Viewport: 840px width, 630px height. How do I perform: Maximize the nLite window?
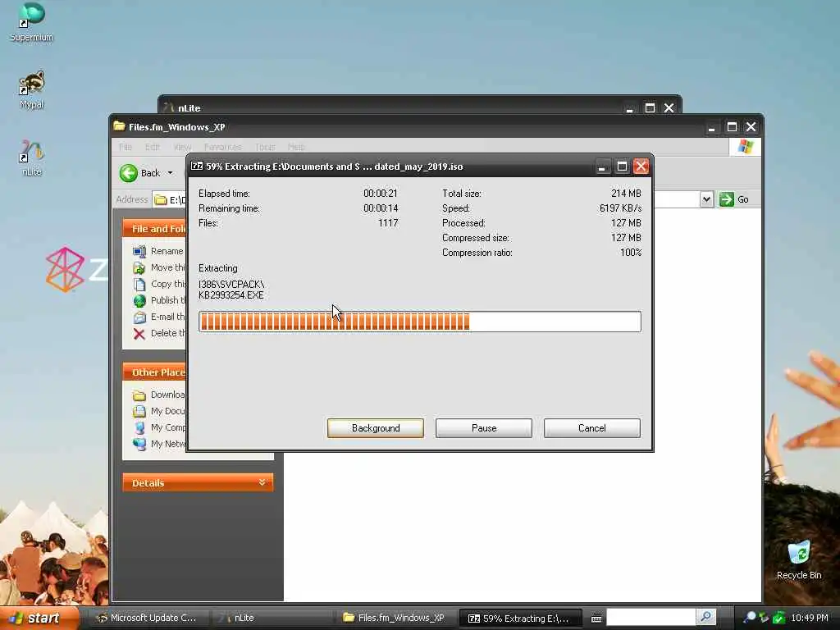[x=650, y=107]
